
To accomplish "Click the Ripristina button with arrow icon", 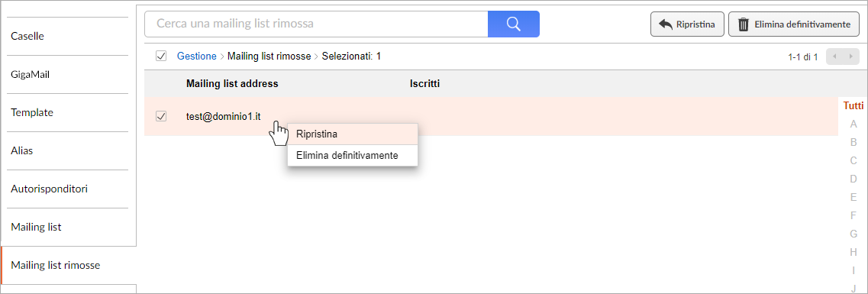I will [x=687, y=24].
